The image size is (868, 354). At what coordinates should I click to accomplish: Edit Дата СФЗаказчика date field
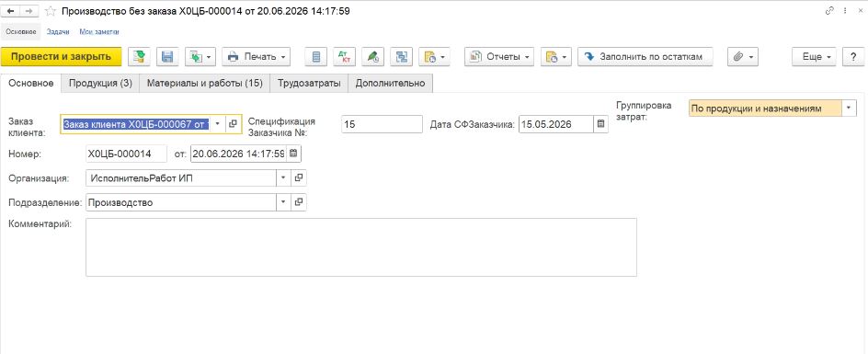click(x=555, y=124)
